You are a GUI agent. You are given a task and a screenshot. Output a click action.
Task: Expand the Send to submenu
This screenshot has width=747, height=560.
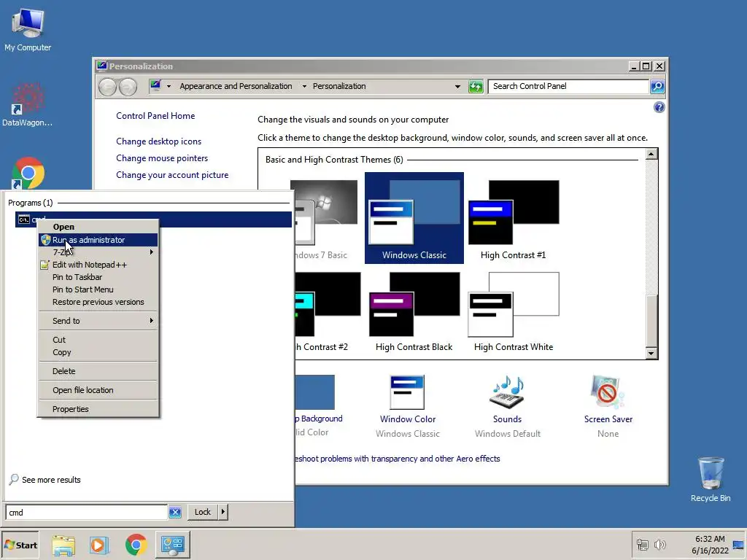(98, 321)
